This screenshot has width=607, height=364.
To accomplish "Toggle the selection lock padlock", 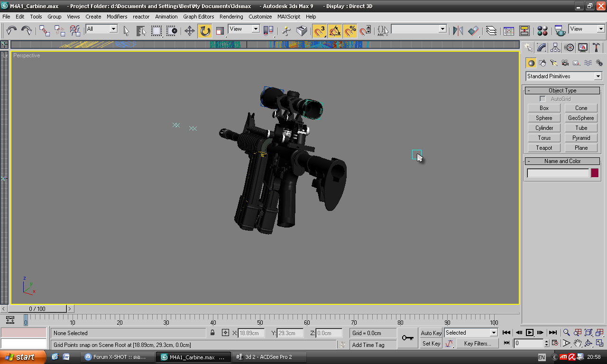I will 212,333.
